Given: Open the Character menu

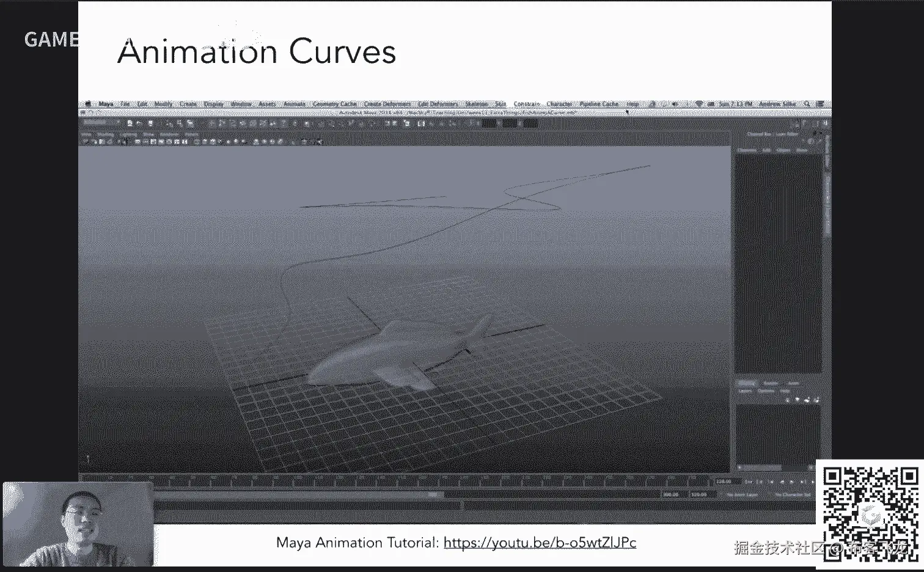Looking at the screenshot, I should click(559, 104).
